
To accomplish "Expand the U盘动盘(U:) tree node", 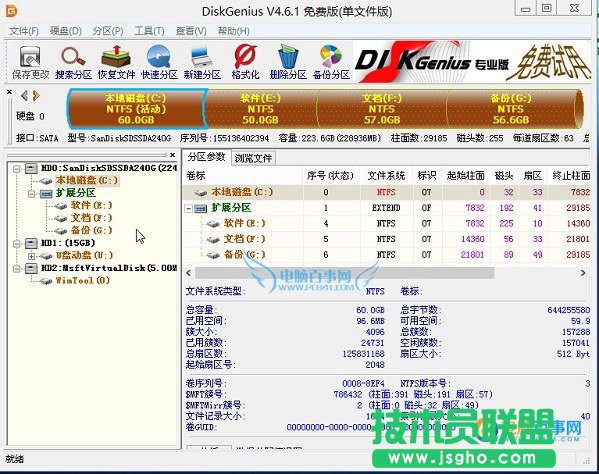I will tap(31, 256).
